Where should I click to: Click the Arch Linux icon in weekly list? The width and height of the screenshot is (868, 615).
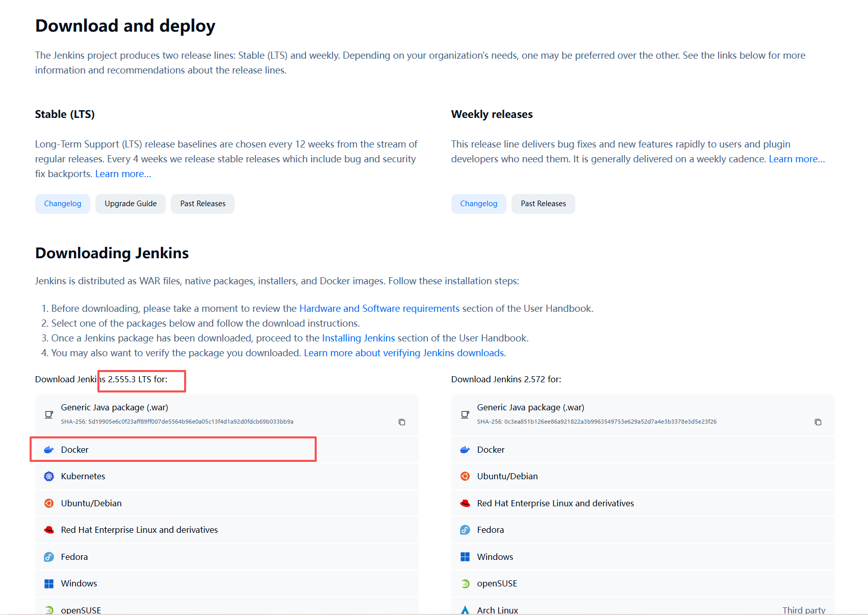tap(465, 610)
